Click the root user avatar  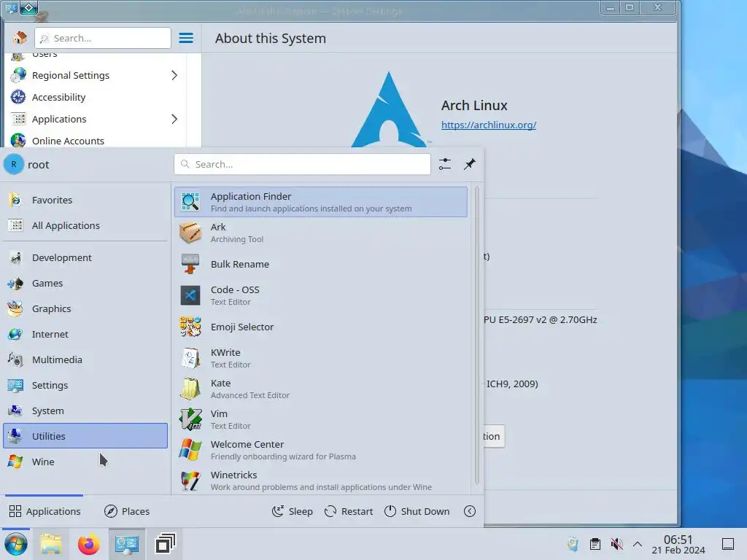tap(14, 164)
